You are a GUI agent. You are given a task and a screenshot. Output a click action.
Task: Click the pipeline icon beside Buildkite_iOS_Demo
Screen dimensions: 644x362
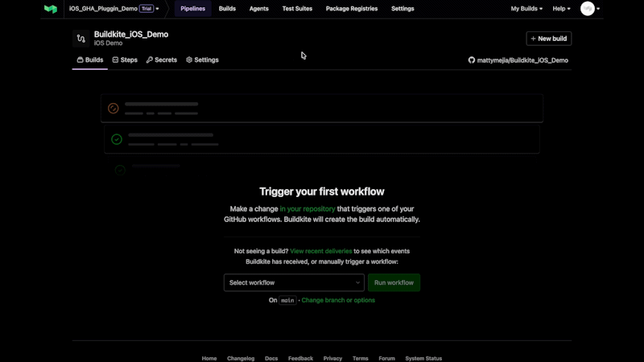point(81,39)
